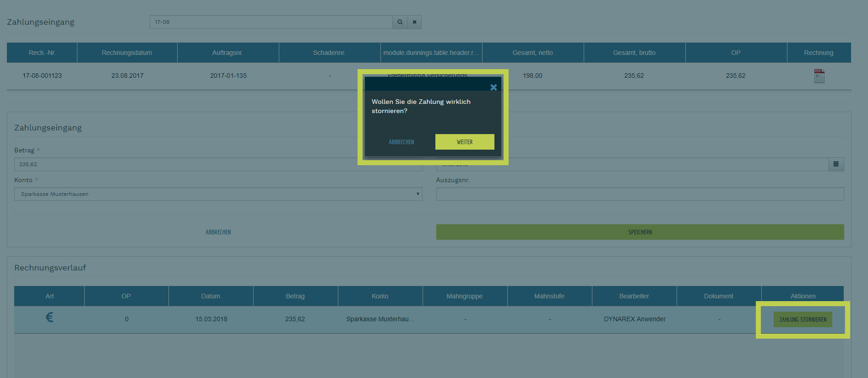
Task: Click the Zahlung stornieren button
Action: tap(803, 319)
